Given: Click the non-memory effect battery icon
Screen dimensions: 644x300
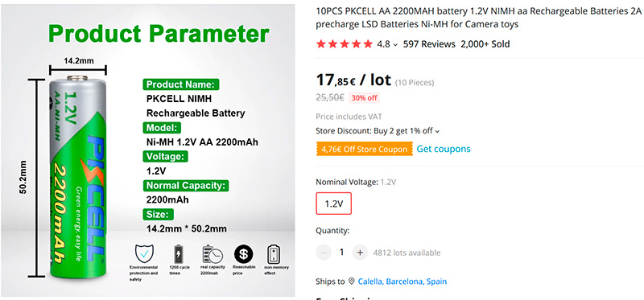Looking at the screenshot, I should [x=274, y=254].
